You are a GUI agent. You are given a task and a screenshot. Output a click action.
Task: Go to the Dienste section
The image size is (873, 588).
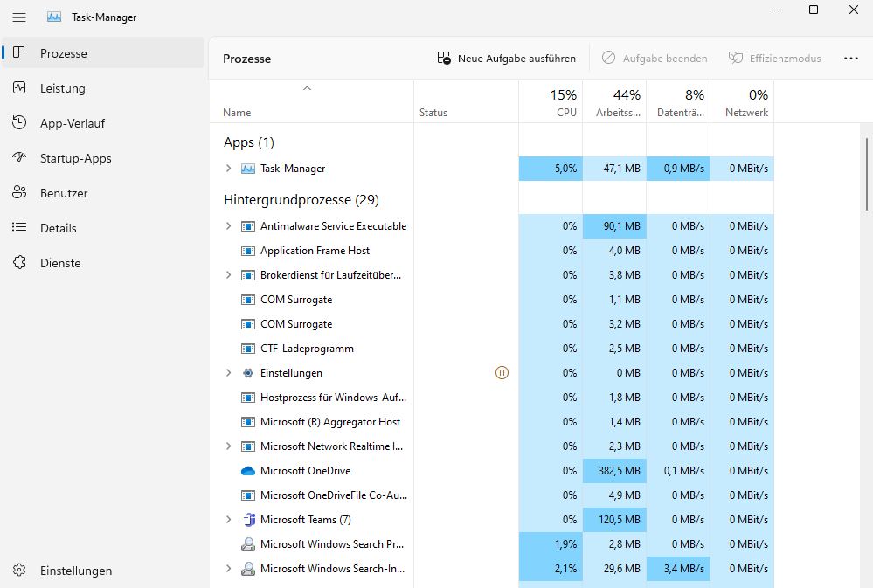[x=59, y=263]
